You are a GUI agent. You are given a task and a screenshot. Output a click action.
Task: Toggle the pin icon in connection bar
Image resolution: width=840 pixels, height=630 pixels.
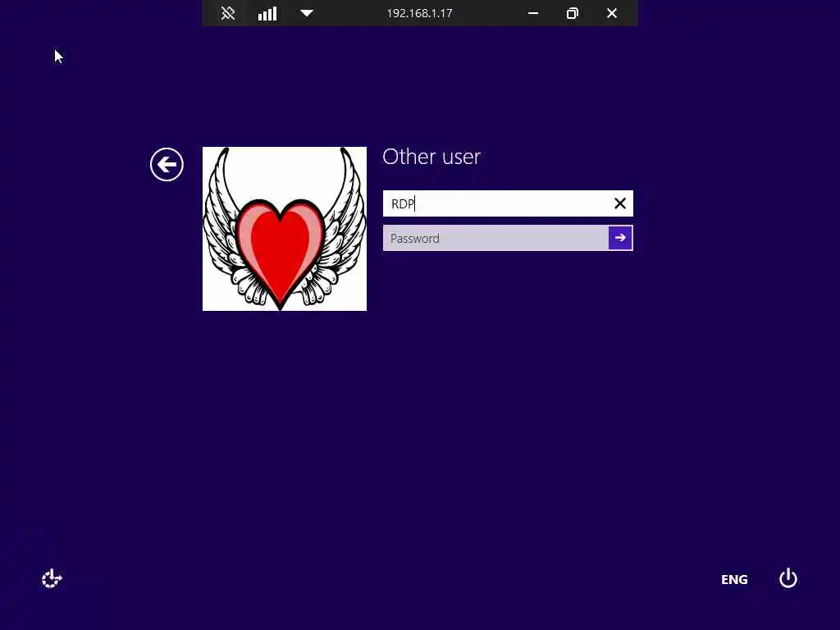point(228,13)
